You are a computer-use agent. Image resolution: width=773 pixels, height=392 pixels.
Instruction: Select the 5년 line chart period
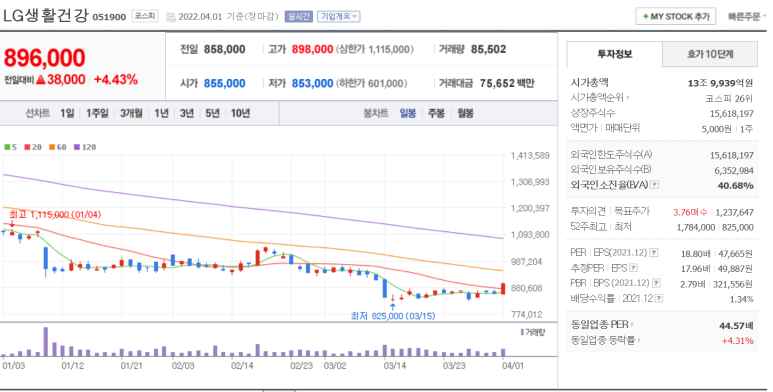(212, 113)
